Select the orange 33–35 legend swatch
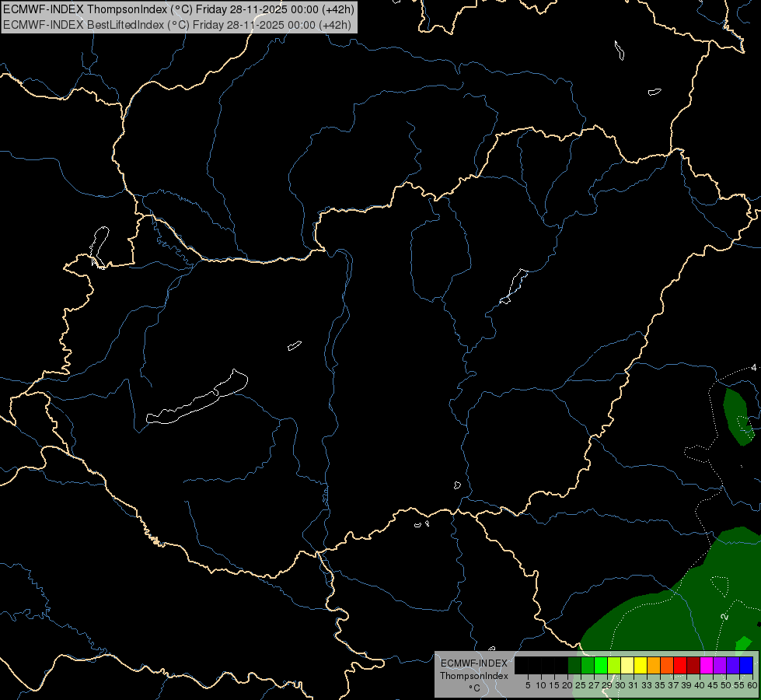761x700 pixels. pos(654,666)
